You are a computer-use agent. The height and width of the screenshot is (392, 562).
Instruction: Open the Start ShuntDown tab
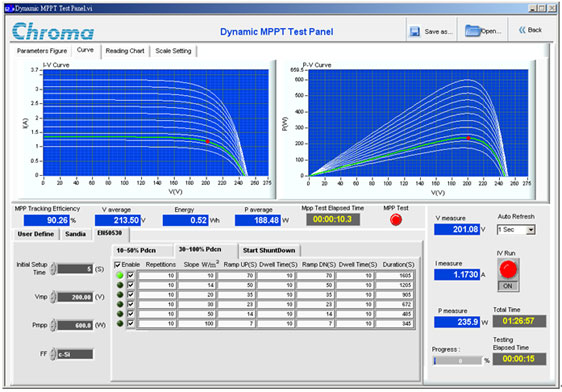click(x=269, y=250)
